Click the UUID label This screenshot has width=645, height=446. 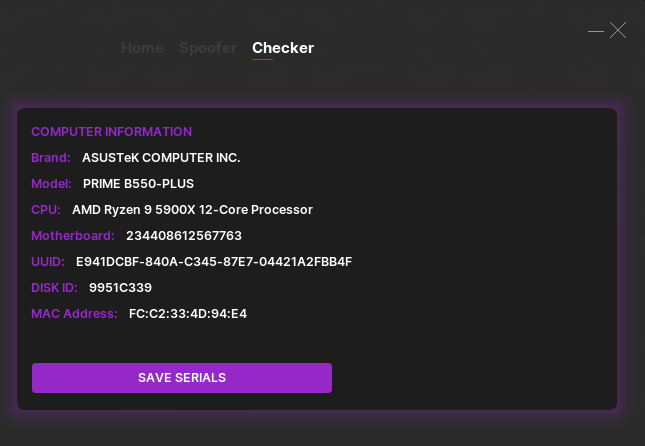click(48, 262)
